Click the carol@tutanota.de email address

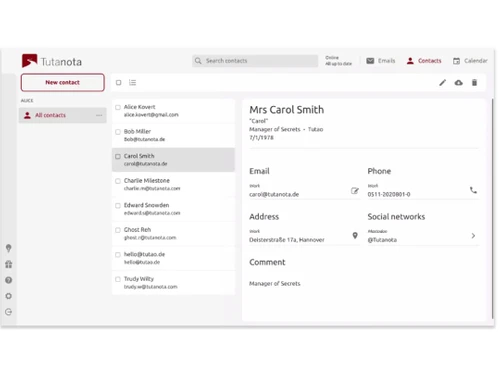pos(274,194)
